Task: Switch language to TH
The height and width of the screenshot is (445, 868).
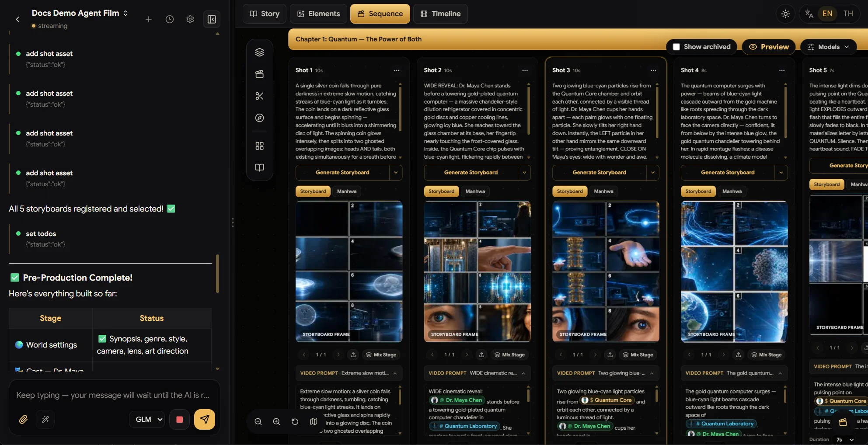Action: [848, 14]
